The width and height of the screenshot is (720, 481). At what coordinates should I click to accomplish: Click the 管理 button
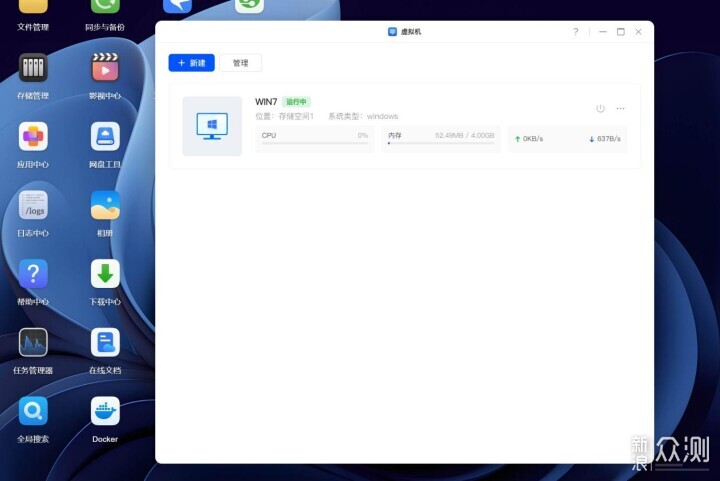(x=241, y=63)
